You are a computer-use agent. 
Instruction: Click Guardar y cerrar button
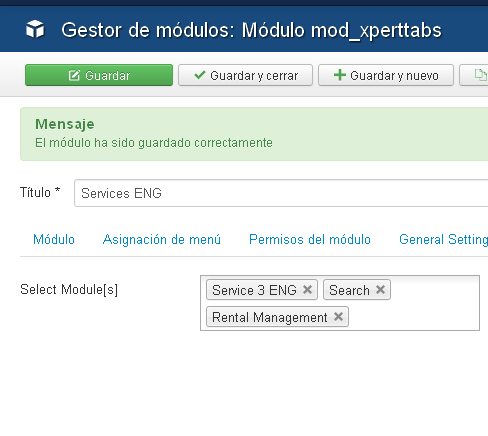click(x=245, y=75)
